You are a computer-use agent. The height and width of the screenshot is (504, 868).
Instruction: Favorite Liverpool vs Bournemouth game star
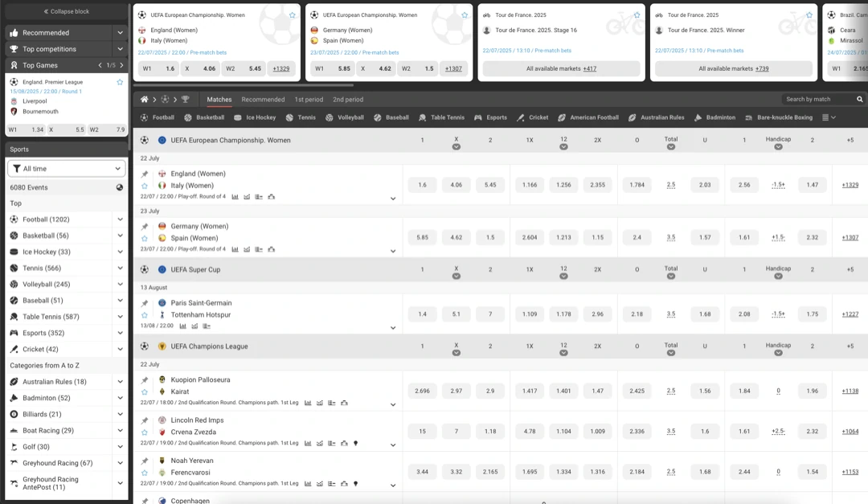pyautogui.click(x=120, y=82)
